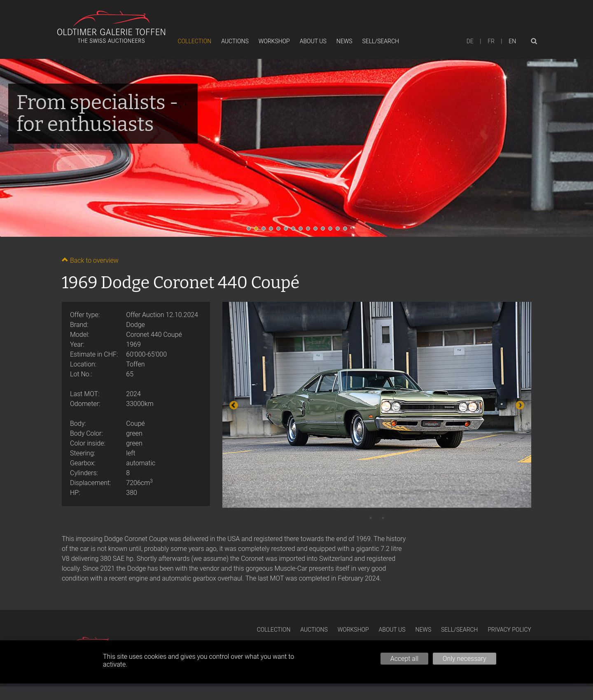Screen dimensions: 593x700
Task: Show previous car photo with left arrow
Action: click(233, 405)
